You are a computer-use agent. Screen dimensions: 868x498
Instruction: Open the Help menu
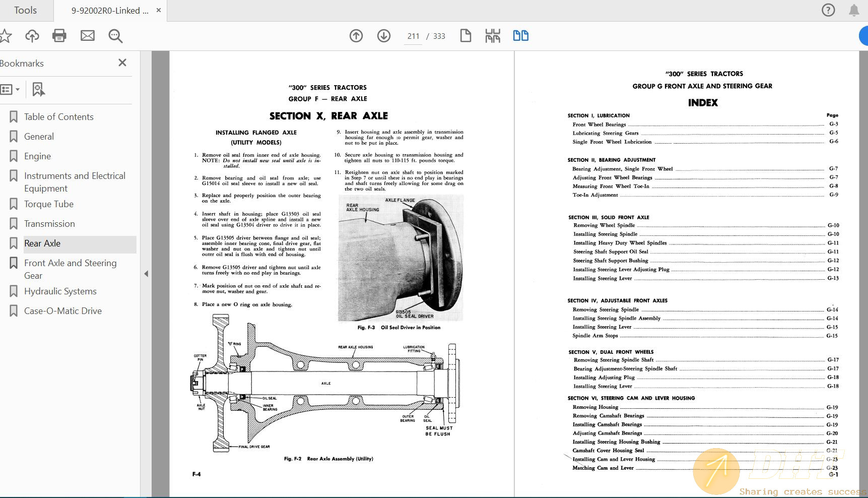point(828,10)
